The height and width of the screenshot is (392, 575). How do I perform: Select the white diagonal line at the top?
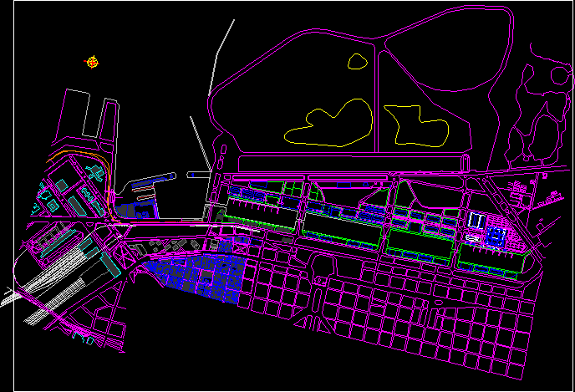click(221, 52)
